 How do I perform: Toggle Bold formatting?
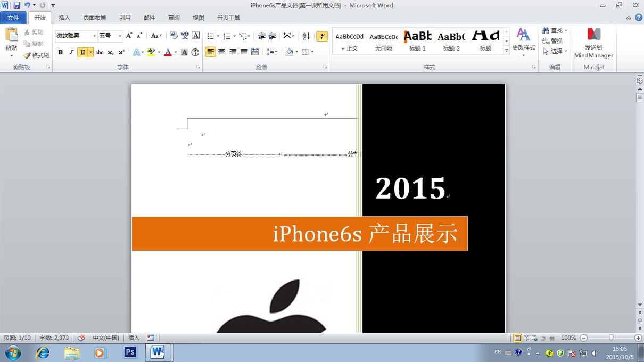point(60,52)
